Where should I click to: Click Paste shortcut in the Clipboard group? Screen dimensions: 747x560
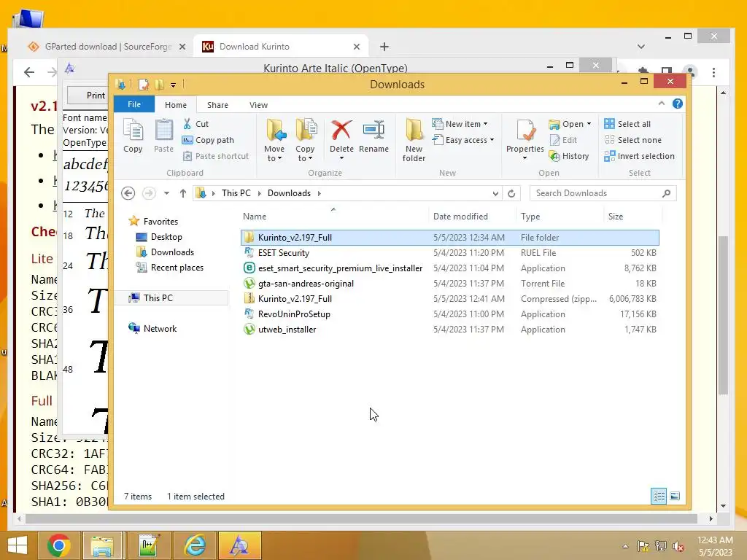pyautogui.click(x=216, y=156)
